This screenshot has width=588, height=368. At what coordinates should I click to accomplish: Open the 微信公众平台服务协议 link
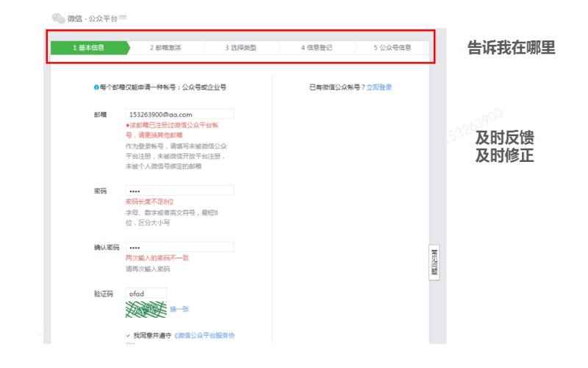click(x=204, y=336)
